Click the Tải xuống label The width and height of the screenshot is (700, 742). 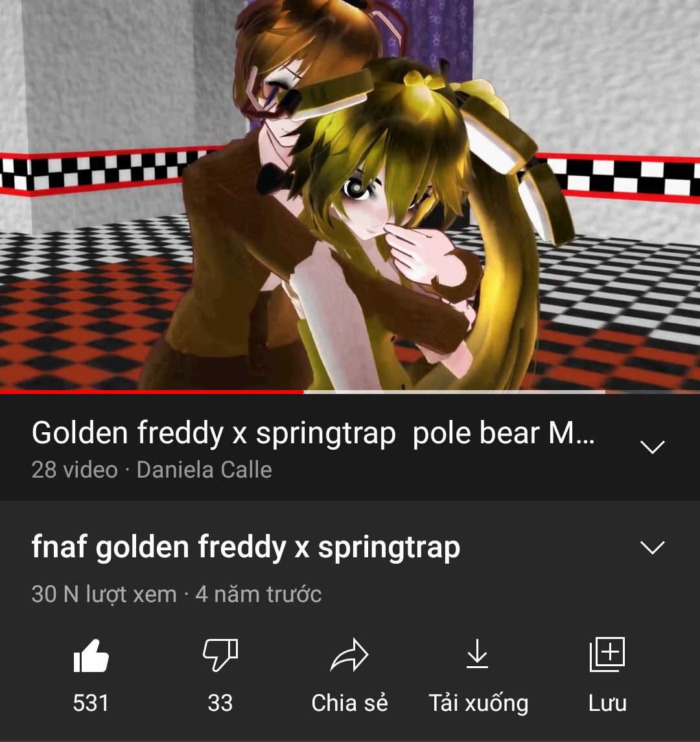click(x=478, y=703)
